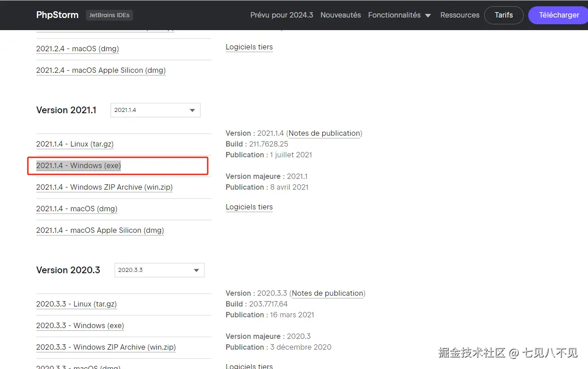The image size is (588, 369).
Task: Expand the Fonctionnalités menu
Action: 399,15
